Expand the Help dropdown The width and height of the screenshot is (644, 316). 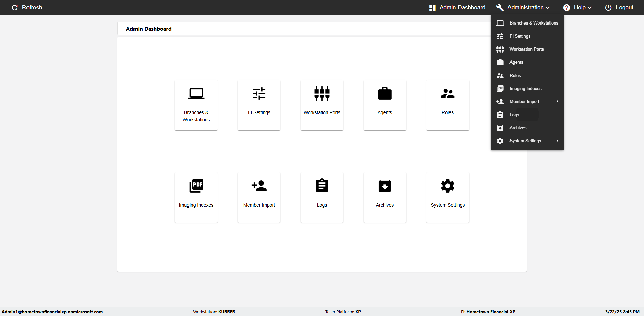577,7
